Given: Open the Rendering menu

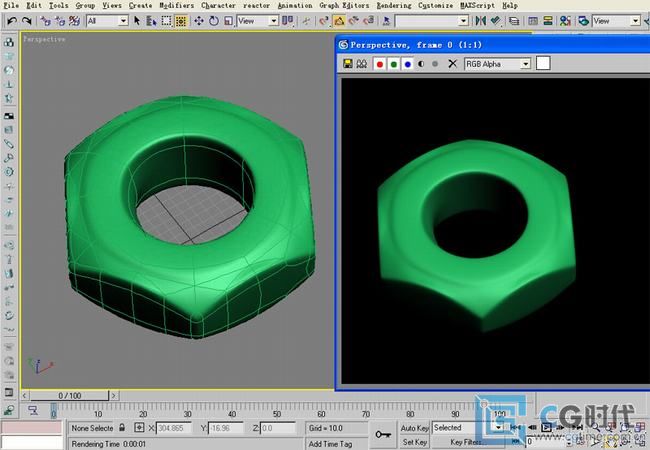Looking at the screenshot, I should [x=394, y=5].
